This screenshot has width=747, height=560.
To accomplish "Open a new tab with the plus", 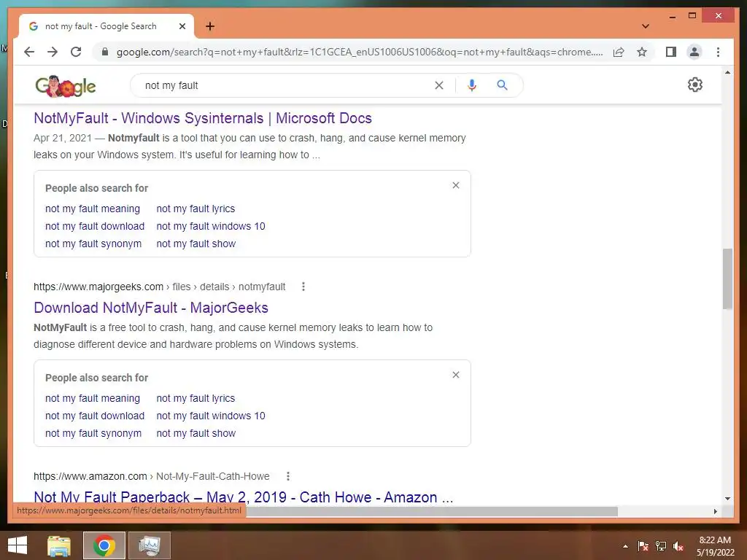I will tap(210, 26).
